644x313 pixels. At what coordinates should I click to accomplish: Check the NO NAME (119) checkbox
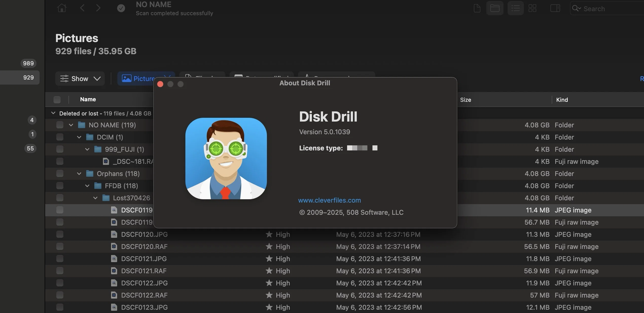pyautogui.click(x=60, y=125)
